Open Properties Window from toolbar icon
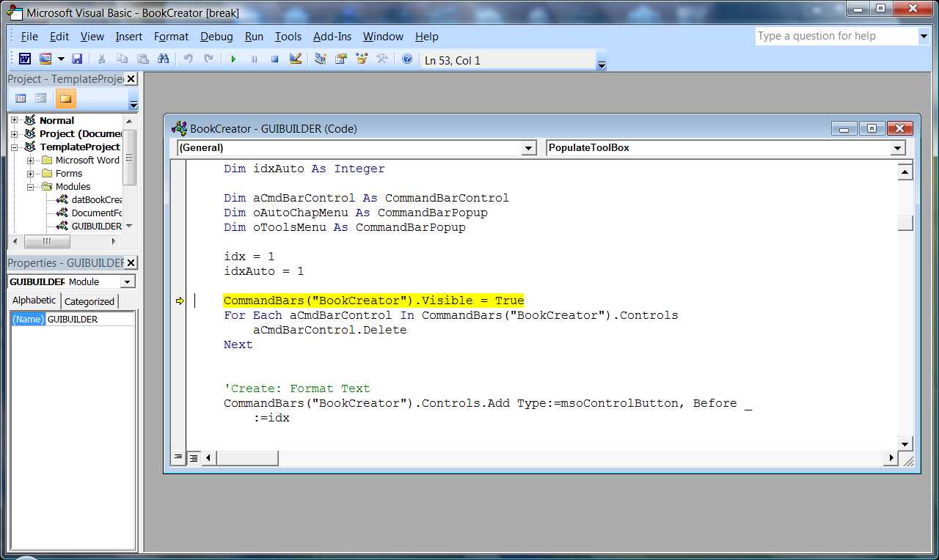939x560 pixels. (x=341, y=59)
